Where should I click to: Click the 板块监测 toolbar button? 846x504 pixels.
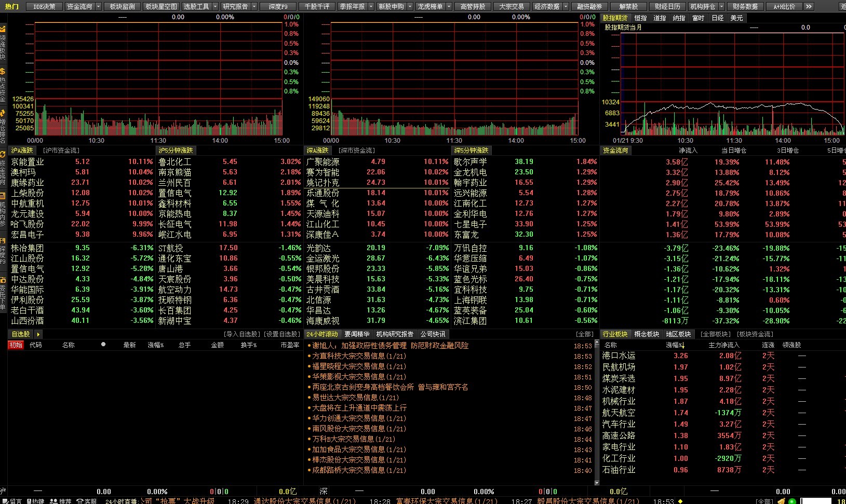pyautogui.click(x=122, y=6)
